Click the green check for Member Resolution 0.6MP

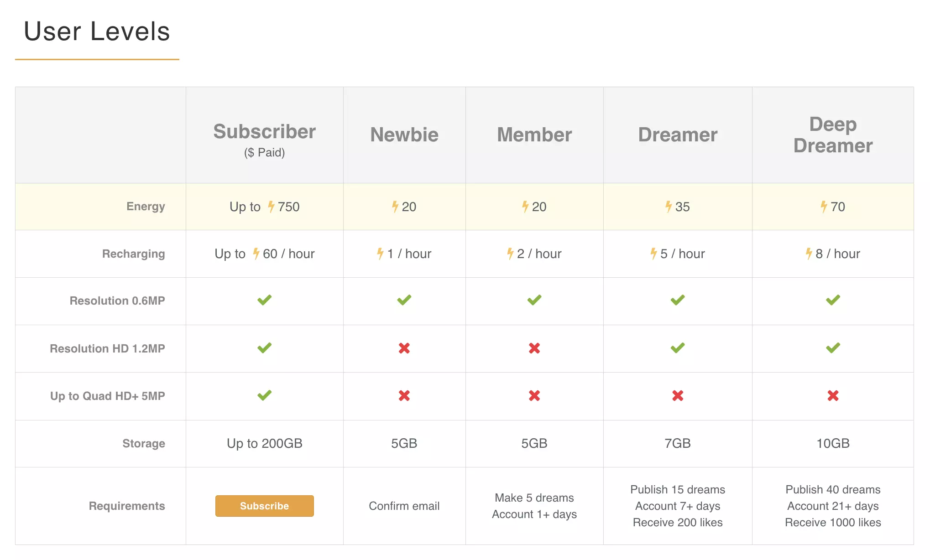point(534,300)
